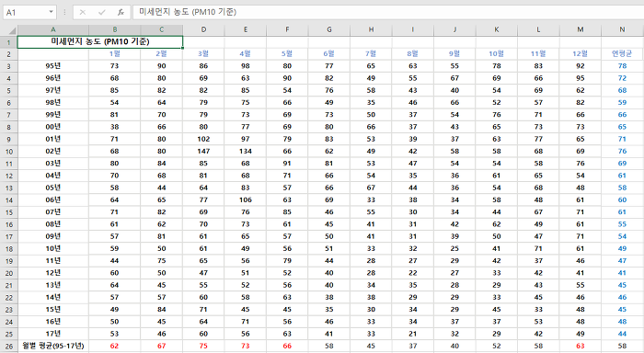Select column A header
Screen dimensions: 644x353
coord(53,29)
